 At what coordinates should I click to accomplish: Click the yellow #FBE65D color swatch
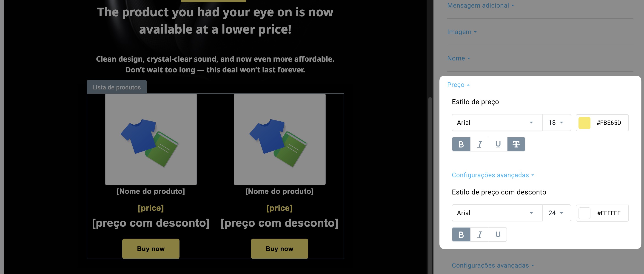584,123
